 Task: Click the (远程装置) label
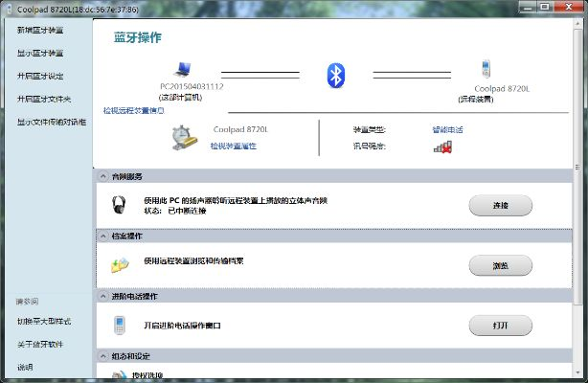pyautogui.click(x=476, y=100)
